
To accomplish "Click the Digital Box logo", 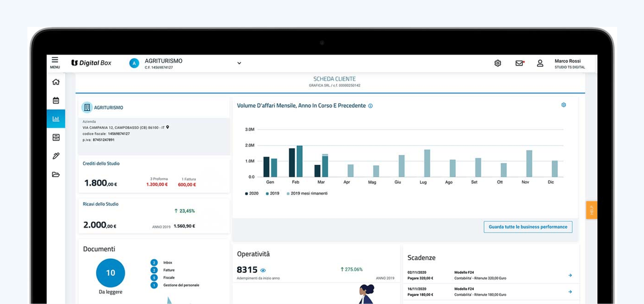I will [91, 63].
